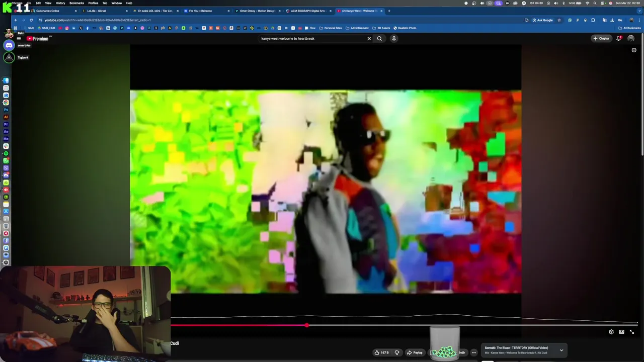Screen dimensions: 644x362
Task: Go to YouTube Premium home logo
Action: tap(38, 38)
